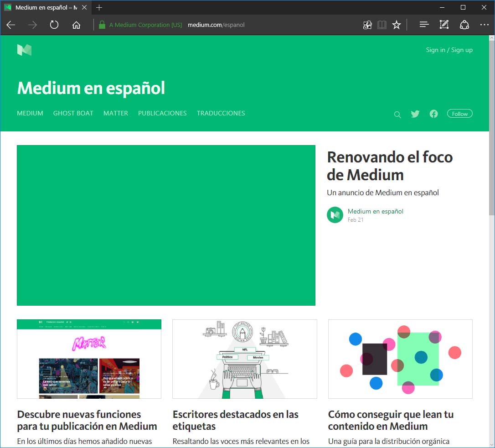
Task: Open the GHOST BOAT navigation tab
Action: (73, 113)
